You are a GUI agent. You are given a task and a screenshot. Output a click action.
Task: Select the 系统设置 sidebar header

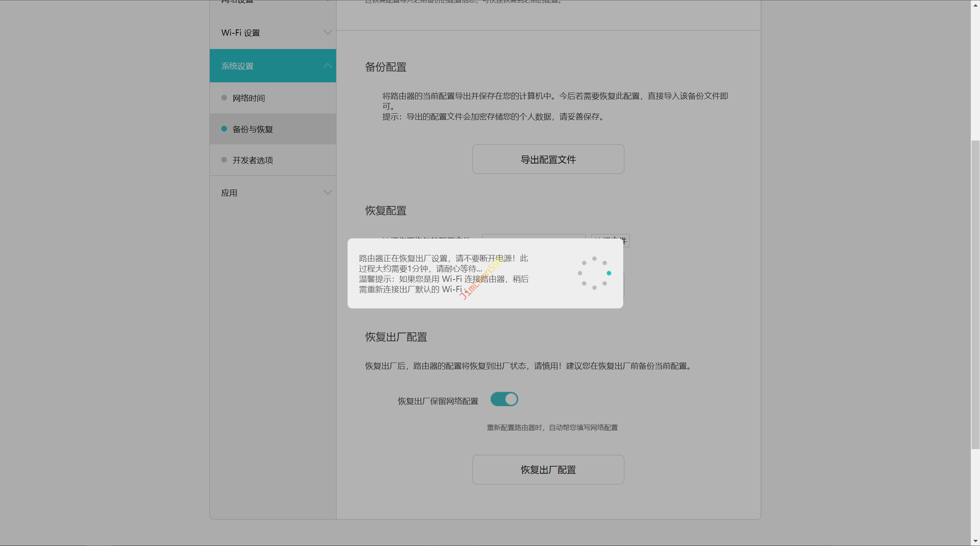point(237,66)
